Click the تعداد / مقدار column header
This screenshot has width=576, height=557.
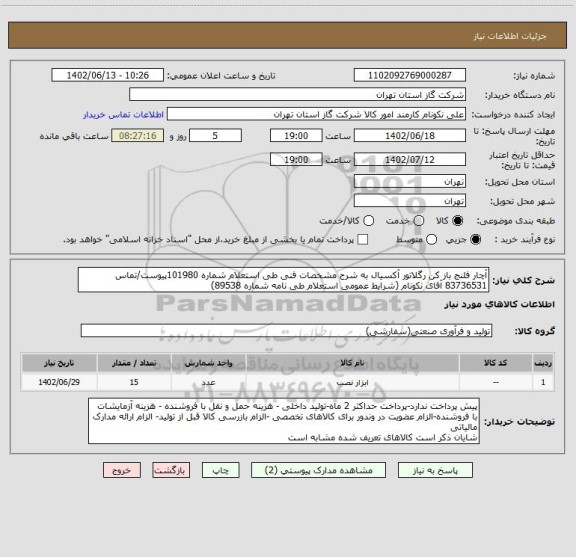pyautogui.click(x=134, y=363)
